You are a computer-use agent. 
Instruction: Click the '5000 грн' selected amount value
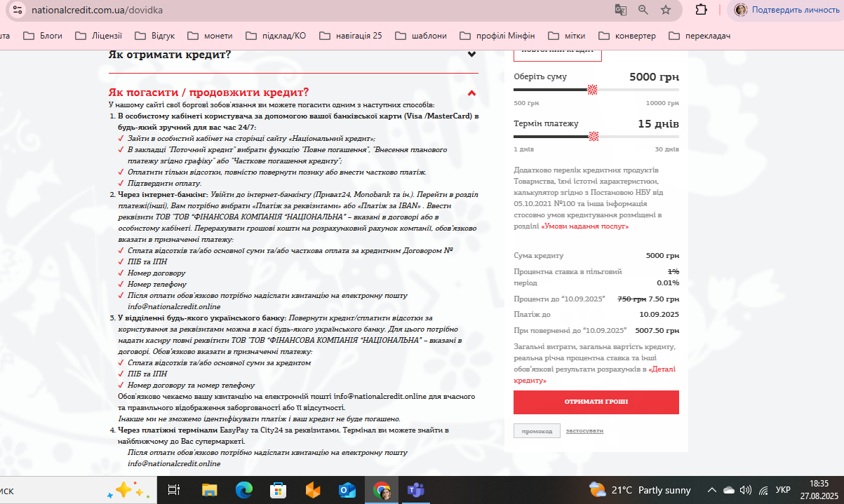tap(654, 77)
